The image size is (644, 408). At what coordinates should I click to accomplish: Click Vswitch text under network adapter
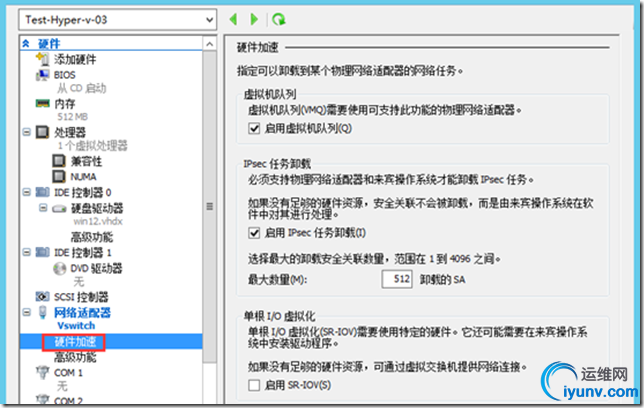pyautogui.click(x=76, y=326)
